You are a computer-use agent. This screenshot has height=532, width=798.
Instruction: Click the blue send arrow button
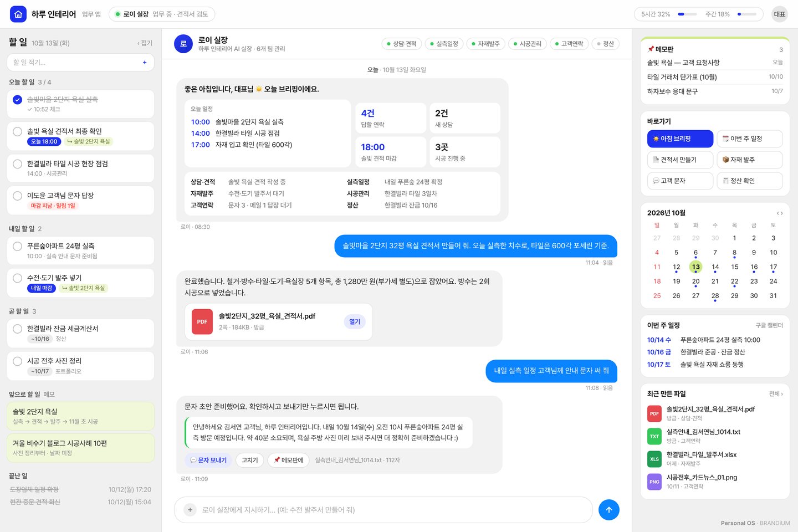pos(608,510)
